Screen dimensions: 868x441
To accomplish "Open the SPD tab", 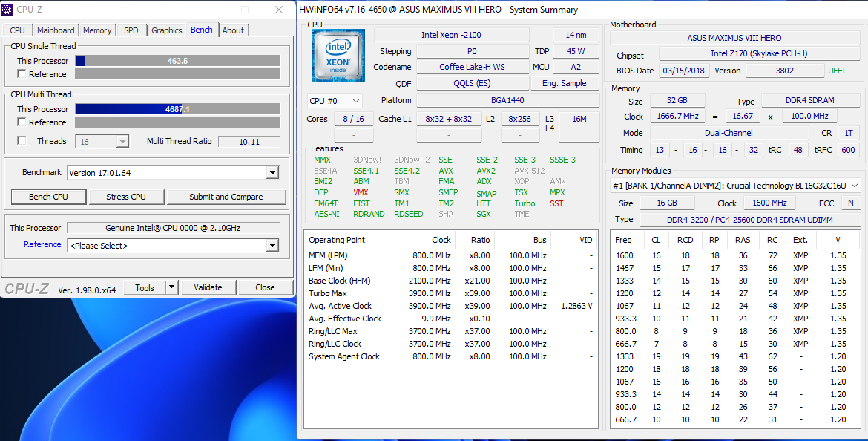I will (131, 30).
